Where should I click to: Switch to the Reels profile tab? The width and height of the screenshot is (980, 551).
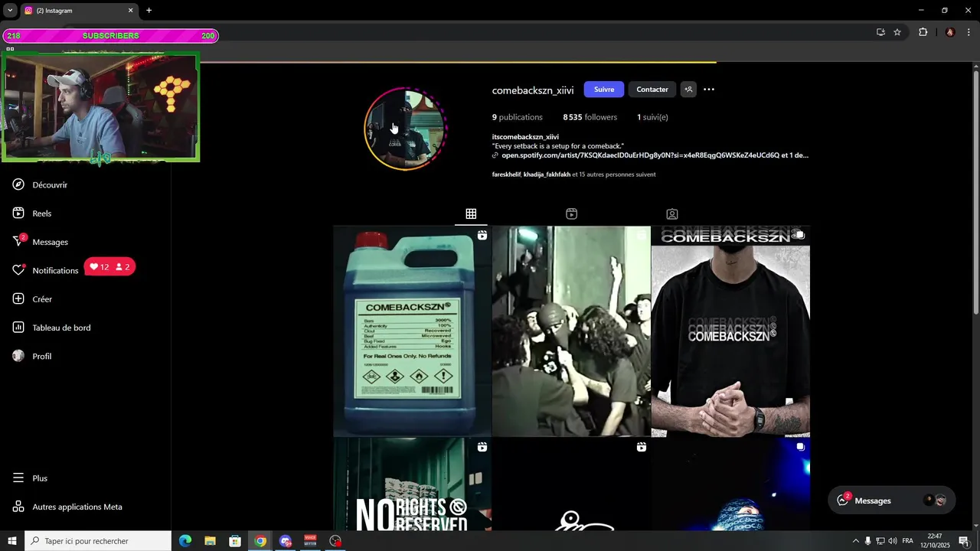coord(571,214)
